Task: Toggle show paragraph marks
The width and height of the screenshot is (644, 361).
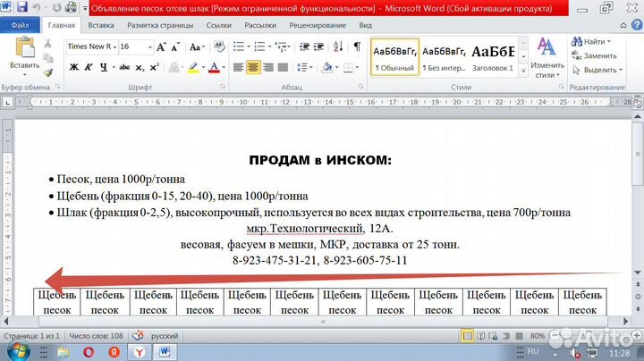Action: 357,46
